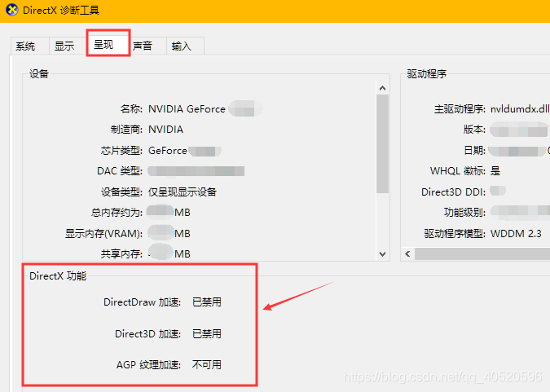Click the device list vertical scrollbar thumb
Image resolution: width=550 pixels, height=392 pixels.
tap(383, 144)
